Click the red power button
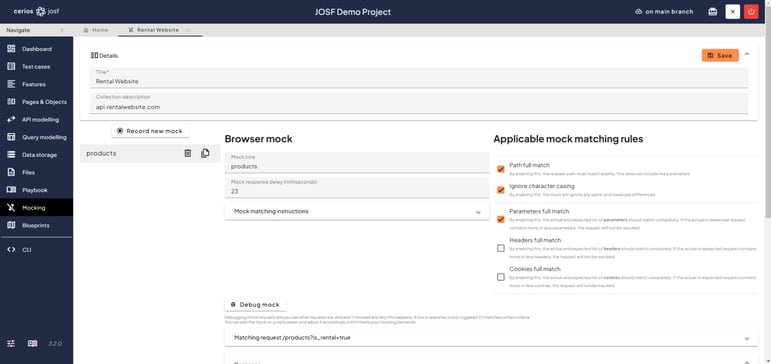 (x=751, y=12)
